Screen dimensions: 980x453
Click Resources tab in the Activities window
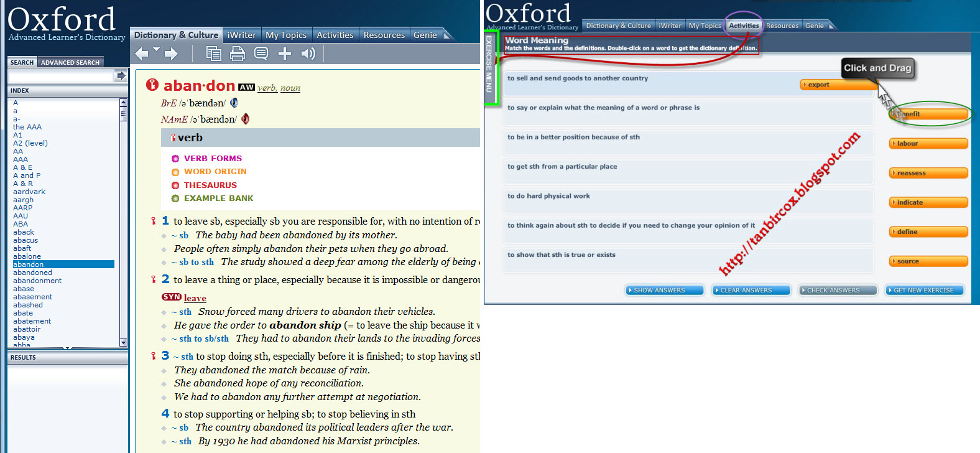(782, 26)
